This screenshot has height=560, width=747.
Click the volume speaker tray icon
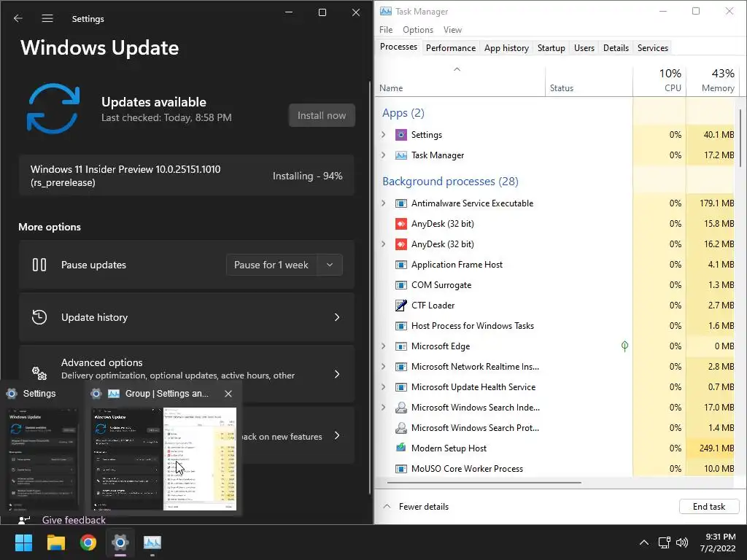tap(682, 542)
